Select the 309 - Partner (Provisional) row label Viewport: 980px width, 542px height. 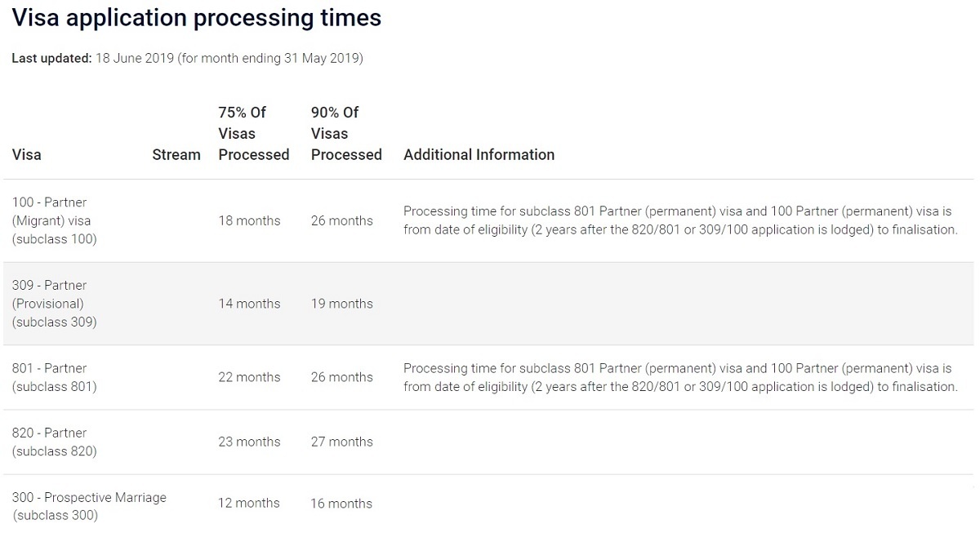54,304
